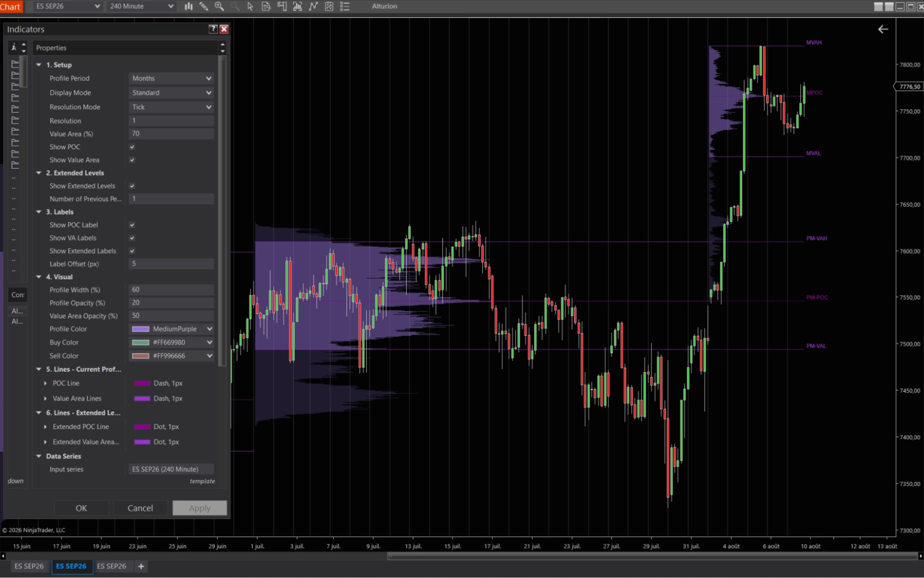Toggle the Show Extended Levels checkbox
Image resolution: width=924 pixels, height=578 pixels.
point(132,186)
